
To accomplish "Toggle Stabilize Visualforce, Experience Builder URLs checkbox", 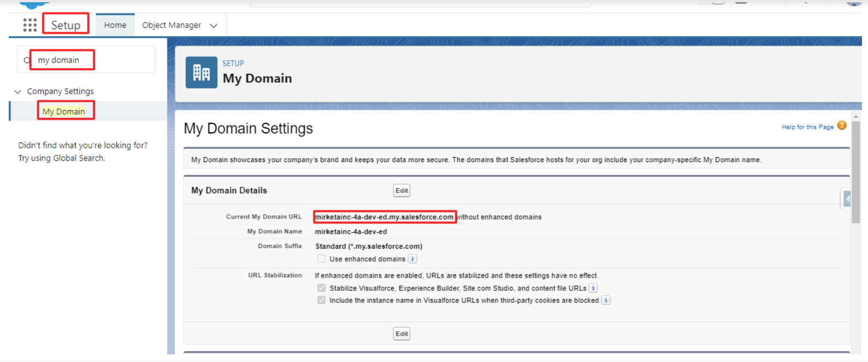I will pyautogui.click(x=322, y=288).
